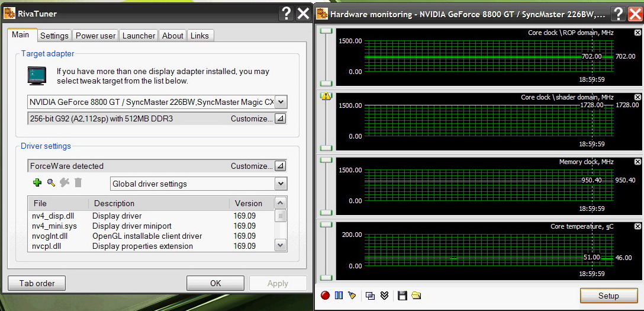This screenshot has height=311, width=644.
Task: Click the driver file list scroll up arrow
Action: point(281,203)
